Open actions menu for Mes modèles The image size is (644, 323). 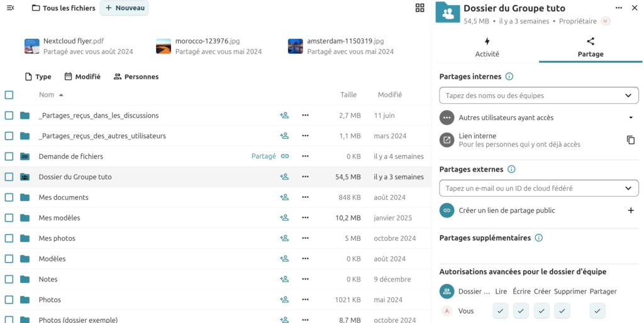[x=305, y=218]
